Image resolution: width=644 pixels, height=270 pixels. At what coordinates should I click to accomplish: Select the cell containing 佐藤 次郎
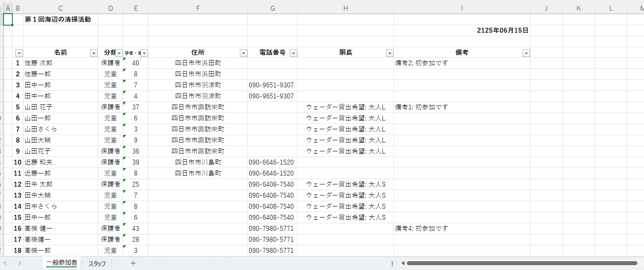tap(61, 63)
